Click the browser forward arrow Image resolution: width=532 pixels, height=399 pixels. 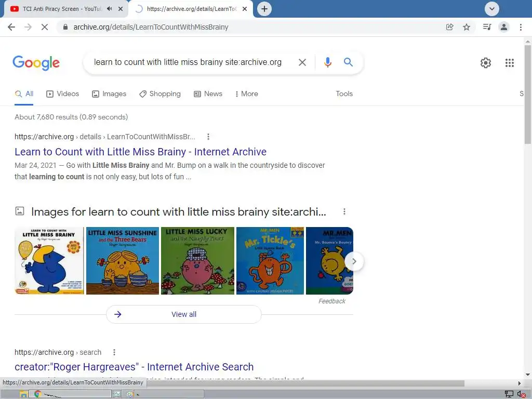tap(28, 27)
